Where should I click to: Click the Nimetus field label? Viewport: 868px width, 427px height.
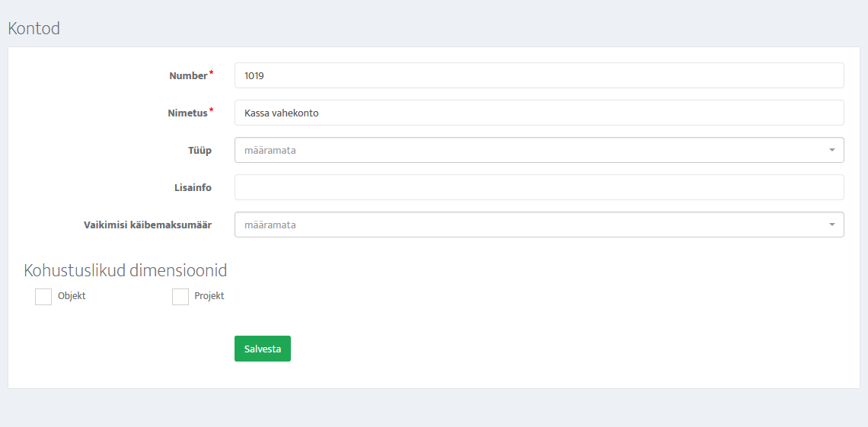pyautogui.click(x=187, y=113)
